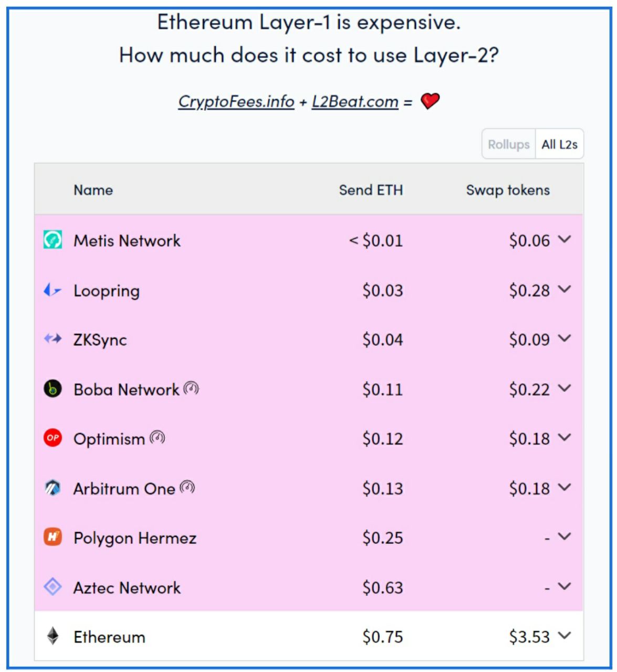Expand the Ethereum row chevron
617x672 pixels.
564,636
